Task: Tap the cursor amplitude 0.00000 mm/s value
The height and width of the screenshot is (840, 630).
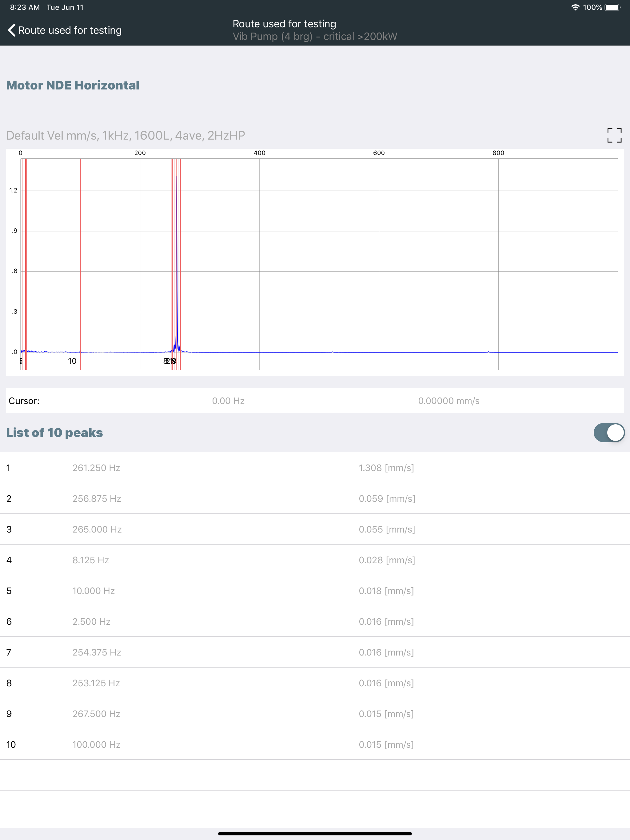Action: (x=449, y=401)
